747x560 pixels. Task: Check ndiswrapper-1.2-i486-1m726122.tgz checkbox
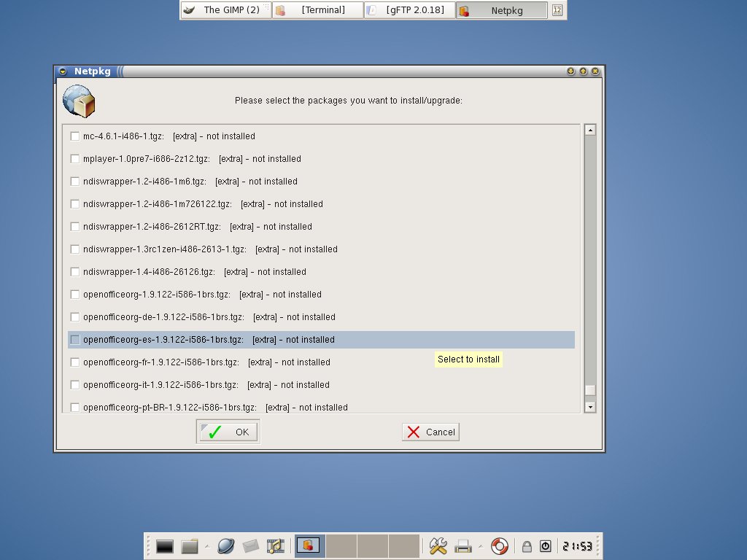(75, 204)
